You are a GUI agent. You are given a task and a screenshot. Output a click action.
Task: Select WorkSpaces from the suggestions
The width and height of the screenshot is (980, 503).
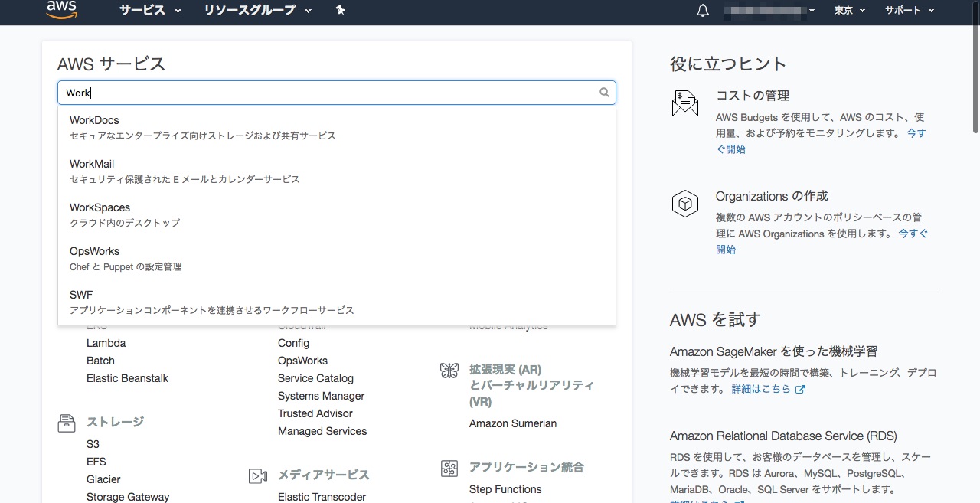100,207
